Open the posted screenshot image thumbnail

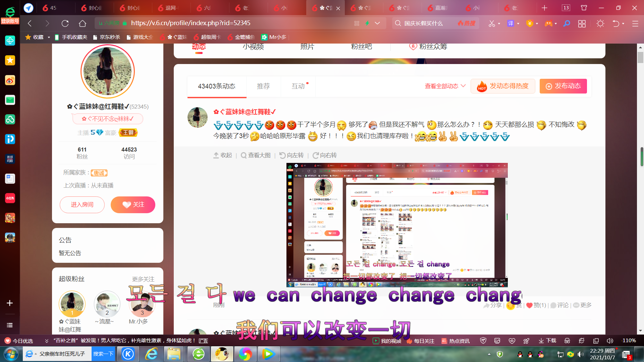[397, 225]
